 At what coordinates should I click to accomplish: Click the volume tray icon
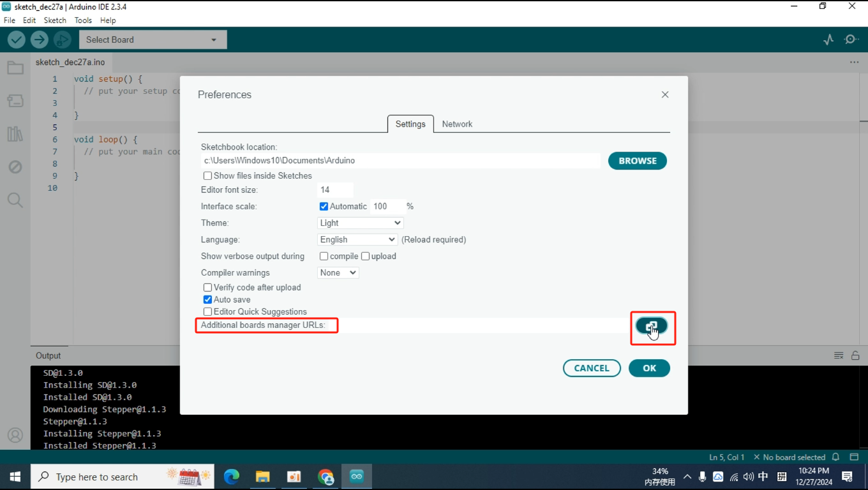(748, 477)
